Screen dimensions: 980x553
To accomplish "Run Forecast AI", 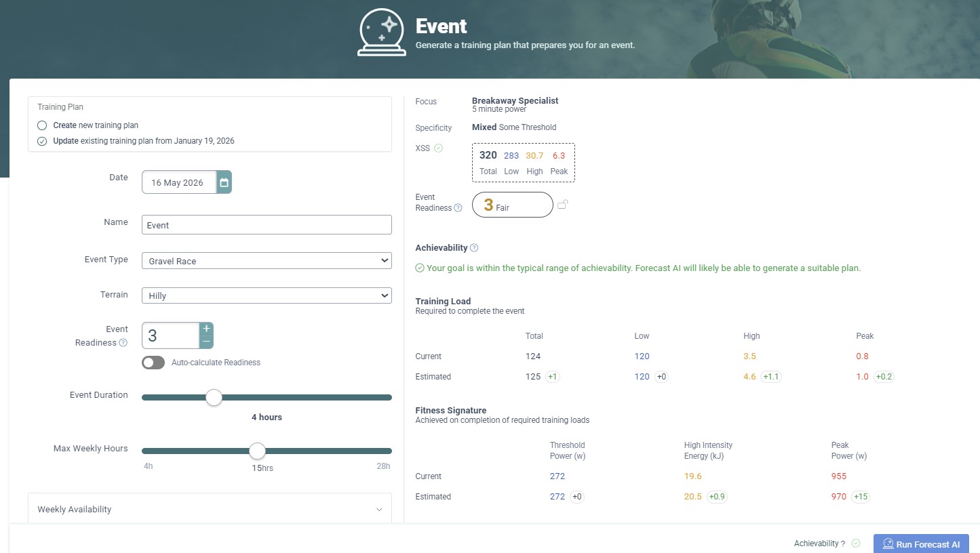I will (920, 544).
